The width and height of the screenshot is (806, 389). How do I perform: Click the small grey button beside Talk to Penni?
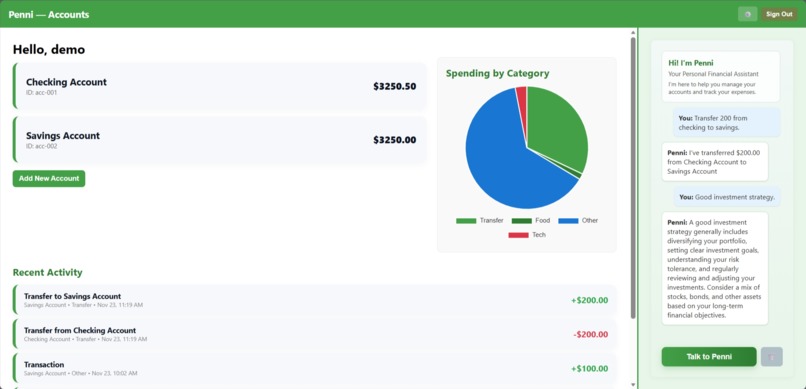tap(772, 357)
